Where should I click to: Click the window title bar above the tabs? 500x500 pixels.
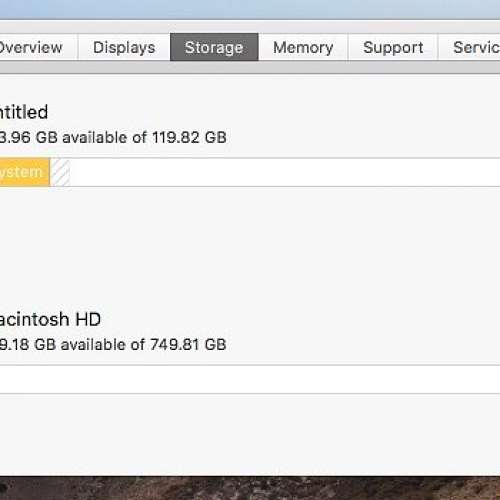coord(250,27)
